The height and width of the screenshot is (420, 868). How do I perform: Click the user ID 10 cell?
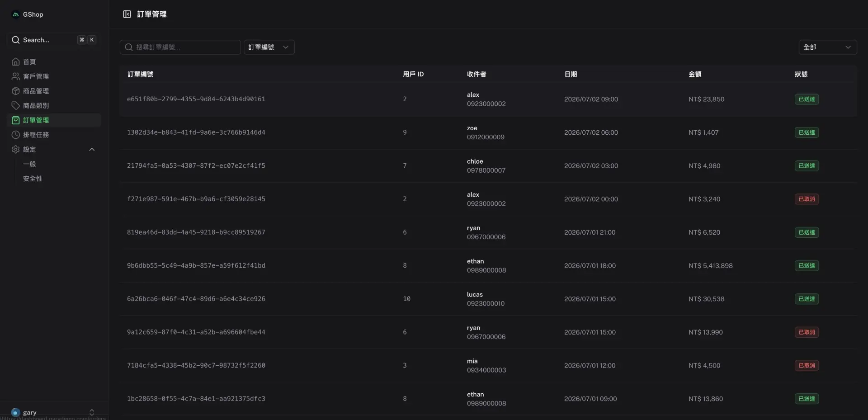pos(406,299)
